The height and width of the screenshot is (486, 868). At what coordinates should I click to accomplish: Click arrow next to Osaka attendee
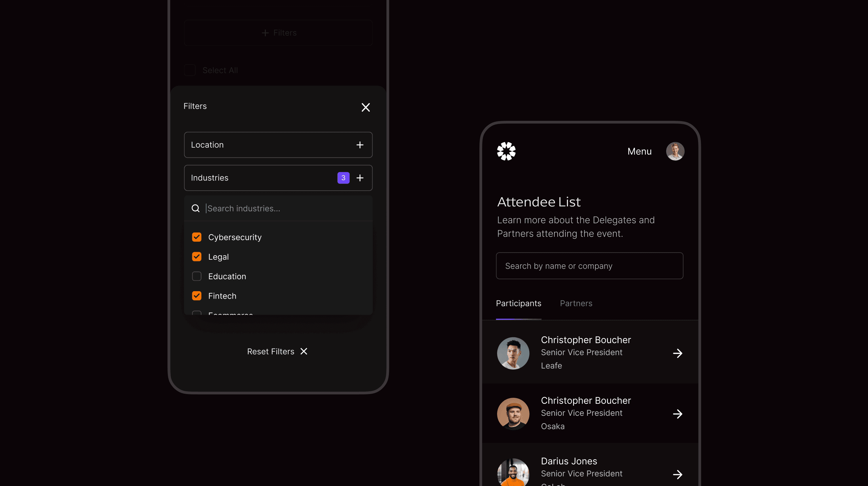[x=677, y=414]
